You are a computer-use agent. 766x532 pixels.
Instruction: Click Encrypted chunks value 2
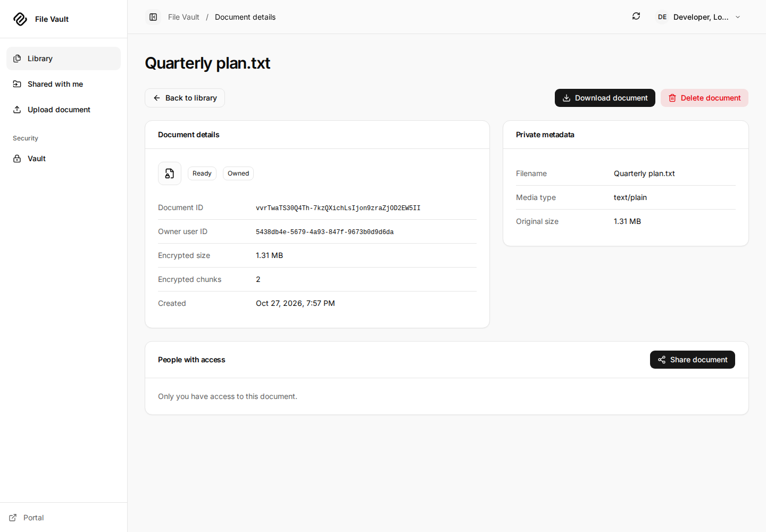(258, 279)
